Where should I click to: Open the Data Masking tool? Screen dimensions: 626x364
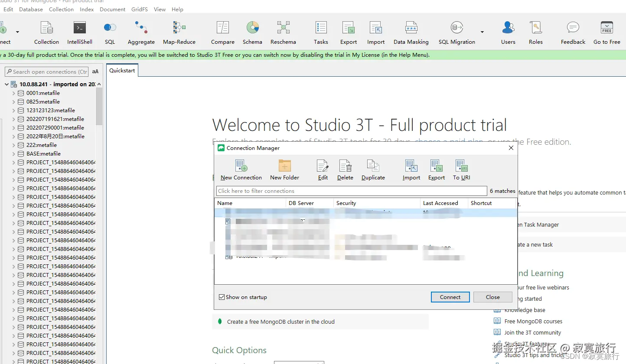pos(411,32)
